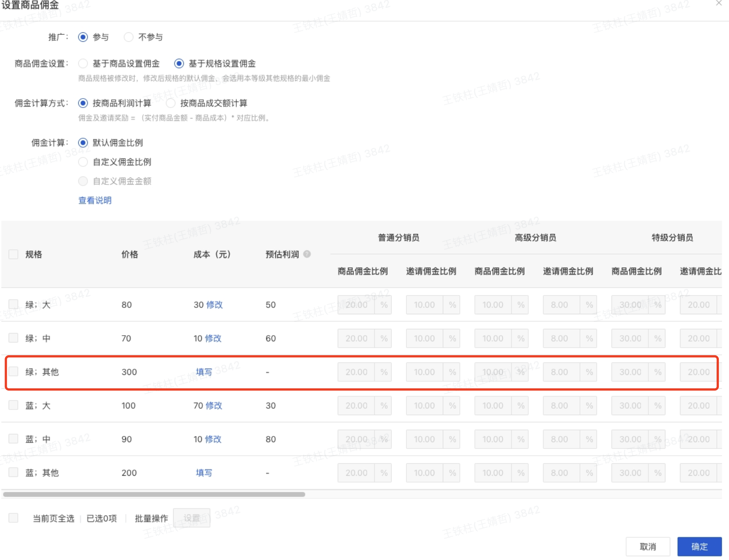Screen dimensions: 729x560
Task: Click the 确定 confirm button
Action: click(x=699, y=546)
